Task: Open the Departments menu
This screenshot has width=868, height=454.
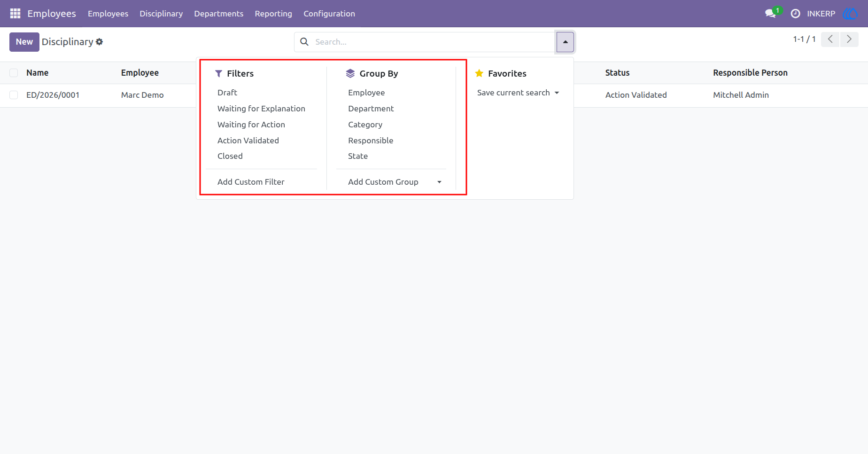Action: click(x=219, y=14)
